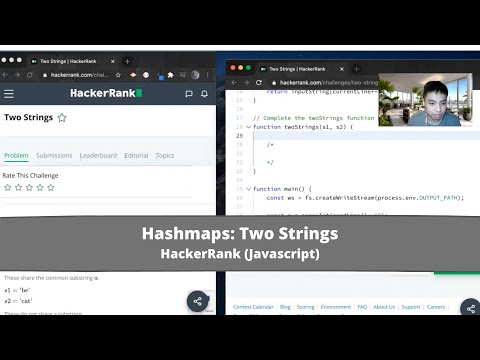
Task: Switch to the Submissions tab
Action: [x=54, y=156]
